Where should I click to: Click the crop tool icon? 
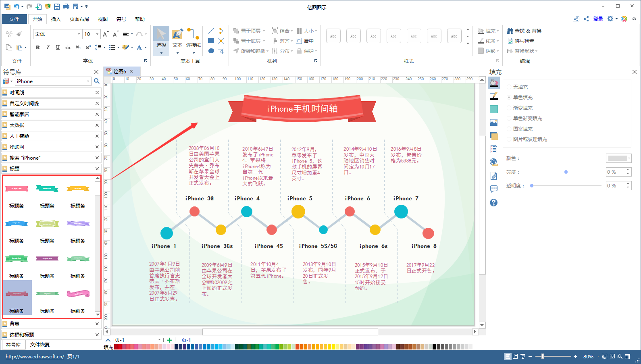click(221, 51)
